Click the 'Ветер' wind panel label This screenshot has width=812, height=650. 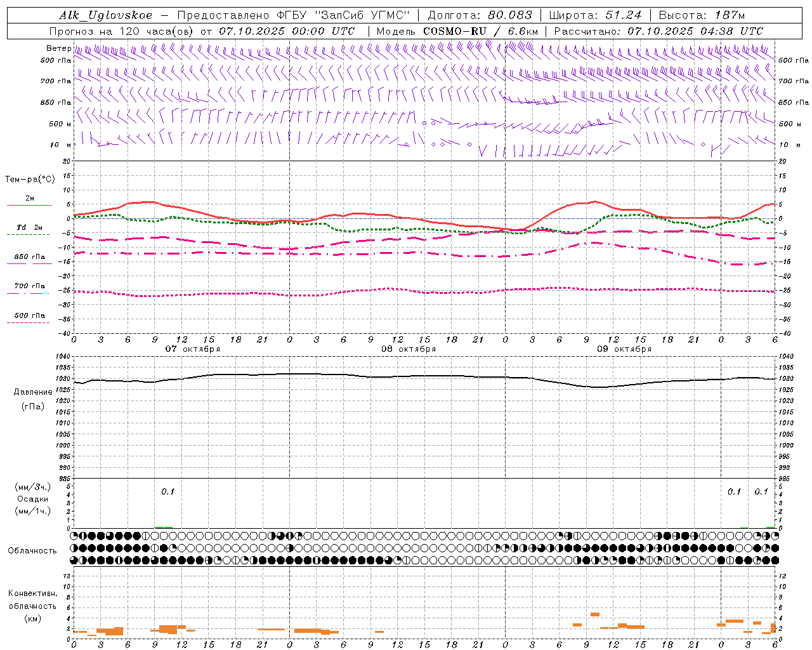[x=58, y=48]
